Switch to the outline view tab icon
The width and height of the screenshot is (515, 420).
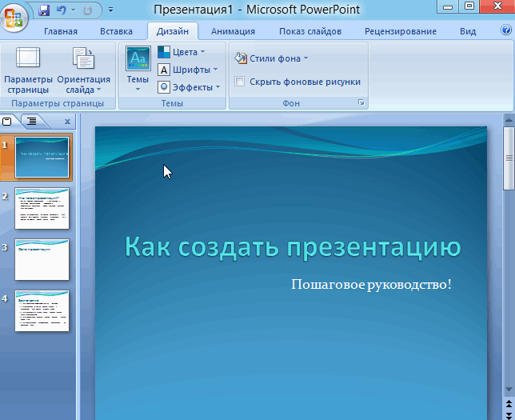[x=31, y=122]
